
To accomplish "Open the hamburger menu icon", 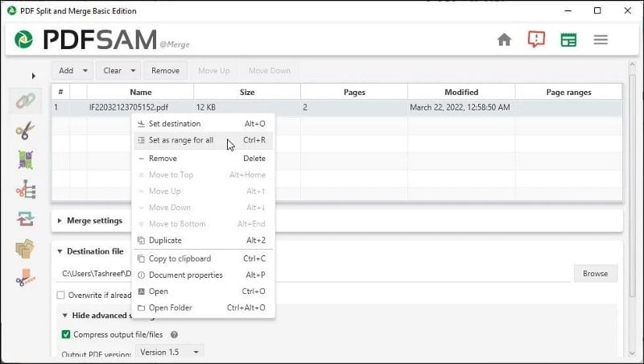I will point(601,39).
